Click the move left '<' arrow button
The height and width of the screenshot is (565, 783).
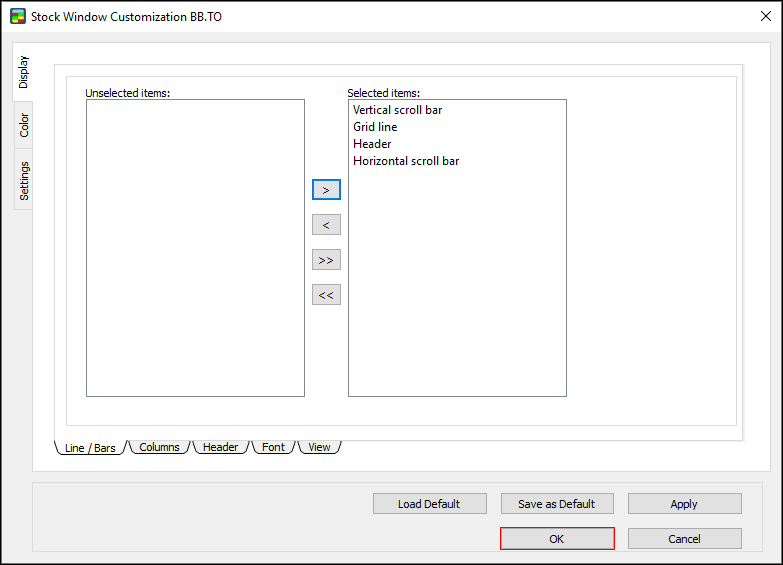point(326,225)
